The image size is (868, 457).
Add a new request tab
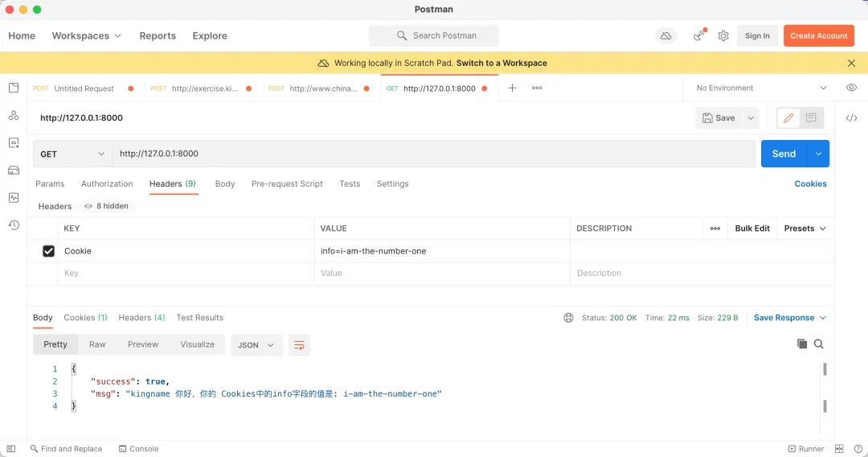coord(512,88)
